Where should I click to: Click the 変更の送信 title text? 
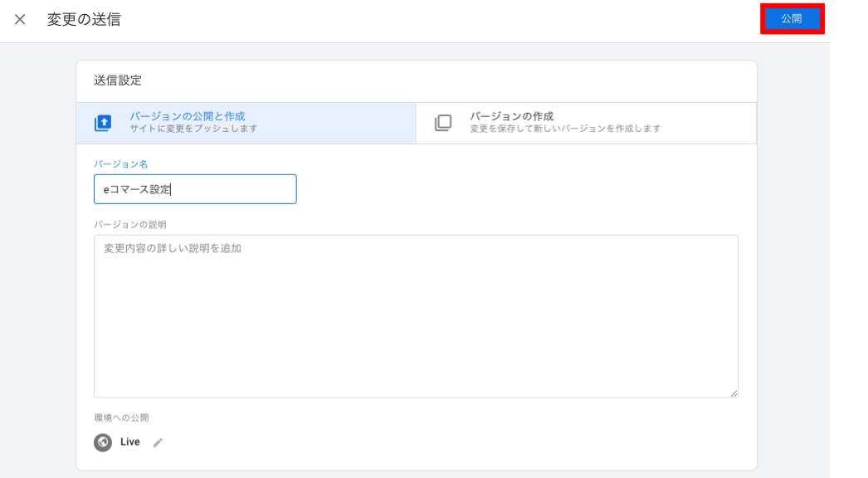pos(84,19)
